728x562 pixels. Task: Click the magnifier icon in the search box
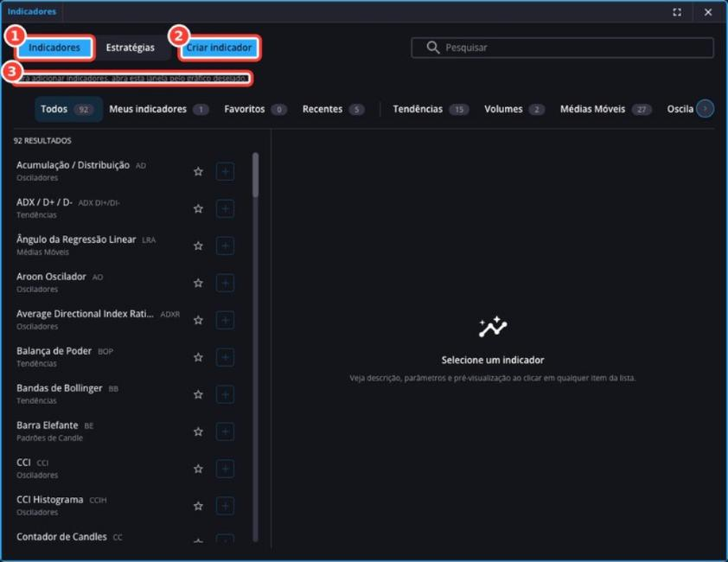(x=432, y=48)
